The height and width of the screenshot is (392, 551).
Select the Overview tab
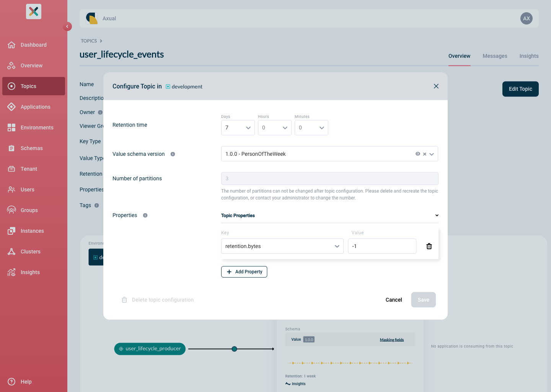pos(459,56)
